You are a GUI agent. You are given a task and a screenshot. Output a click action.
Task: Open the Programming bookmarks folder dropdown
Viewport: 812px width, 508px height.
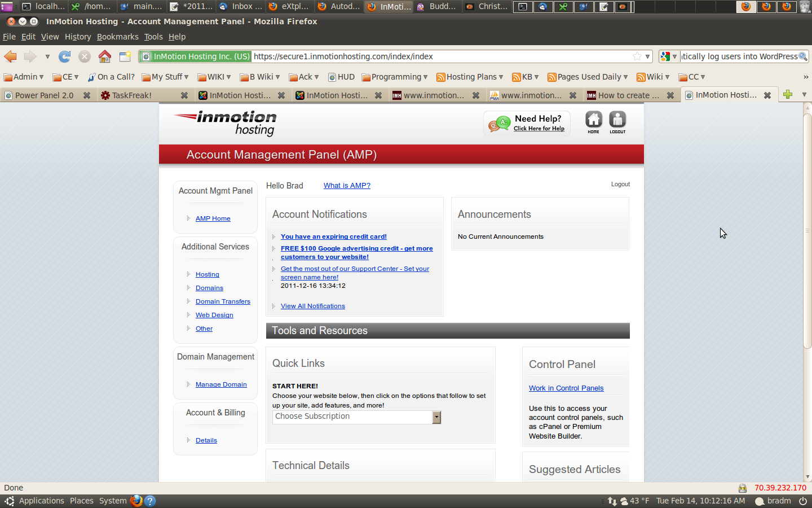395,77
